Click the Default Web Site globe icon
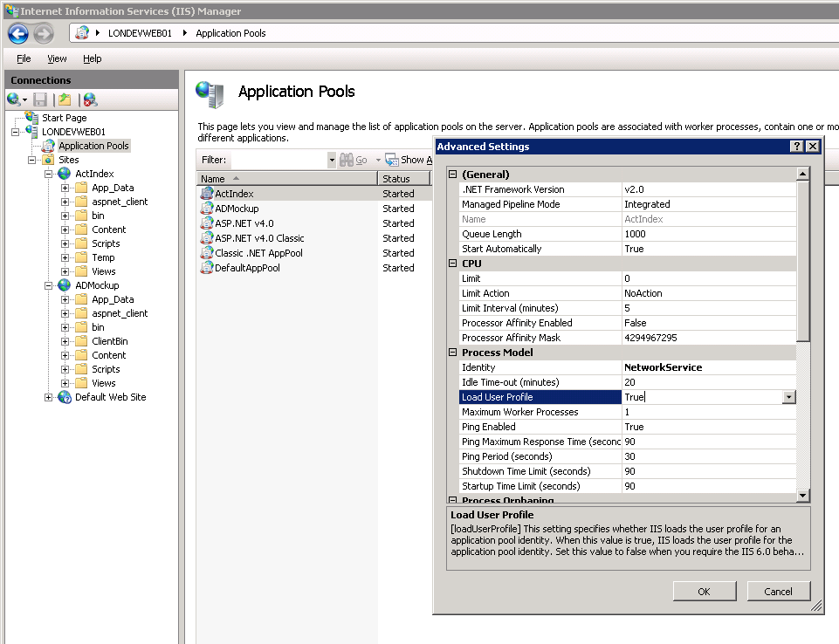 pyautogui.click(x=65, y=397)
